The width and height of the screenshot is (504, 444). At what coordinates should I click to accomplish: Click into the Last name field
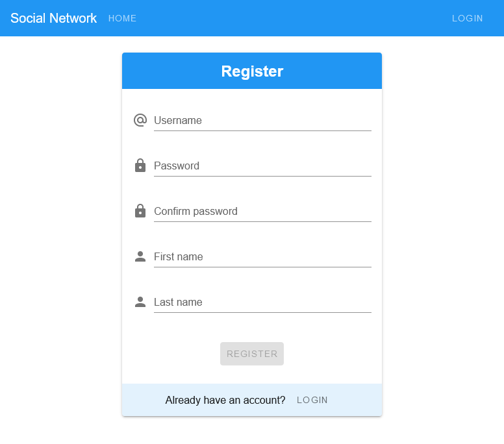pos(262,302)
